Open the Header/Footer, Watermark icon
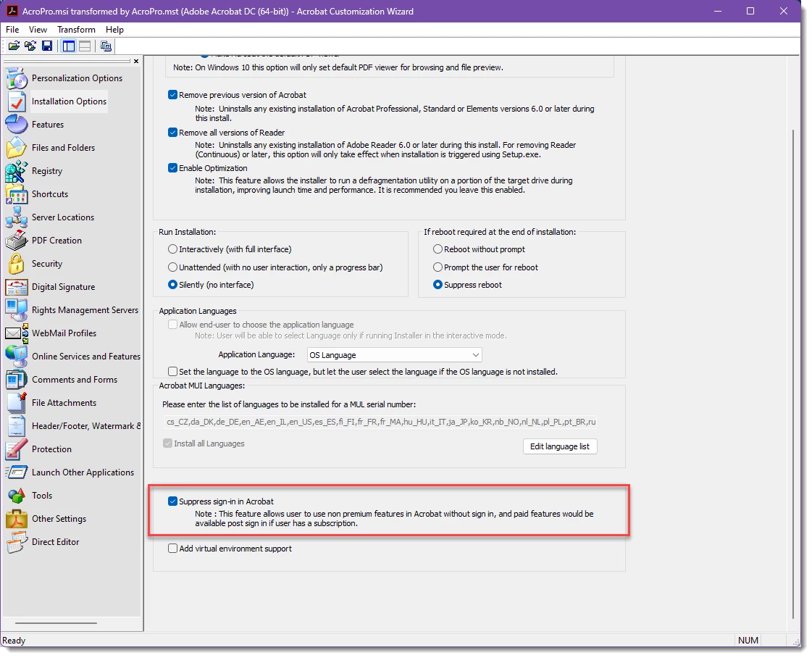Image resolution: width=812 pixels, height=658 pixels. click(17, 426)
